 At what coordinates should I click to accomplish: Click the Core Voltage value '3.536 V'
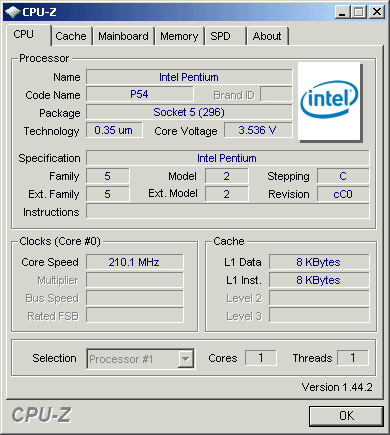coord(258,130)
